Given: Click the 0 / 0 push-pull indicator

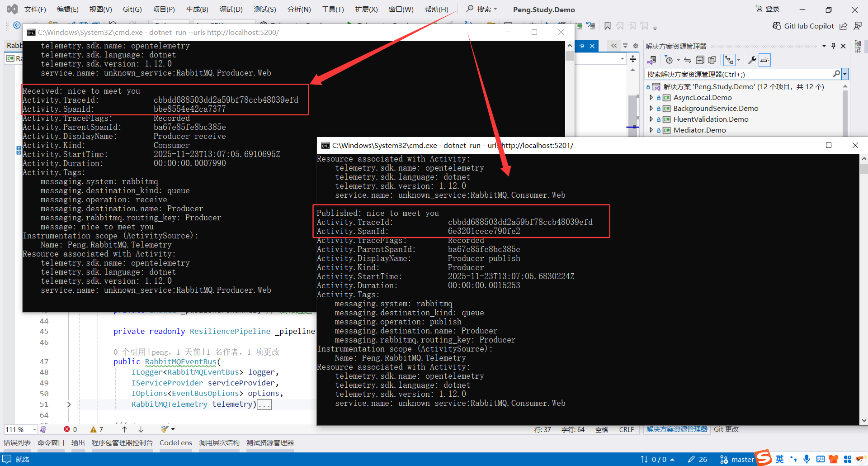Looking at the screenshot, I should click(657, 459).
